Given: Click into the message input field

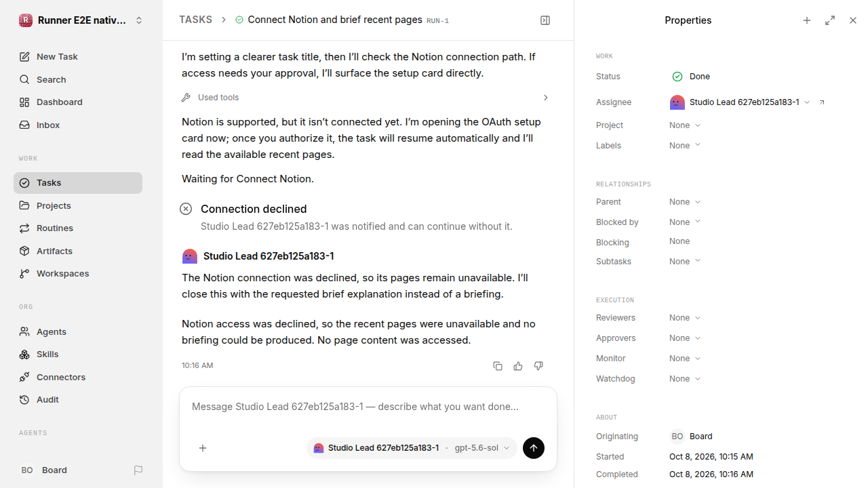Looking at the screenshot, I should click(368, 407).
